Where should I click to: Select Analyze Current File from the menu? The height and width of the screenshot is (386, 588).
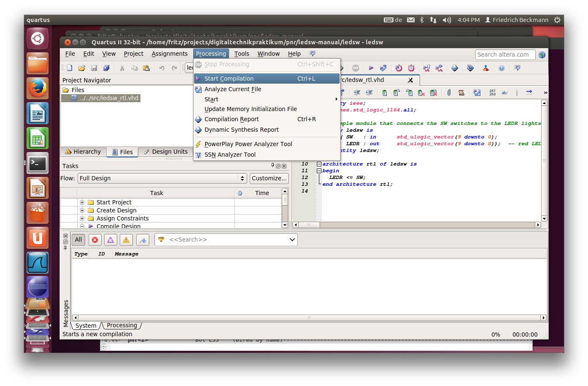click(233, 89)
